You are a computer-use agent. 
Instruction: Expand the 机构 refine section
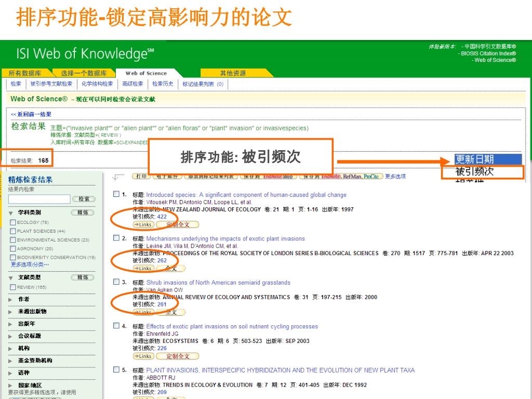10,349
